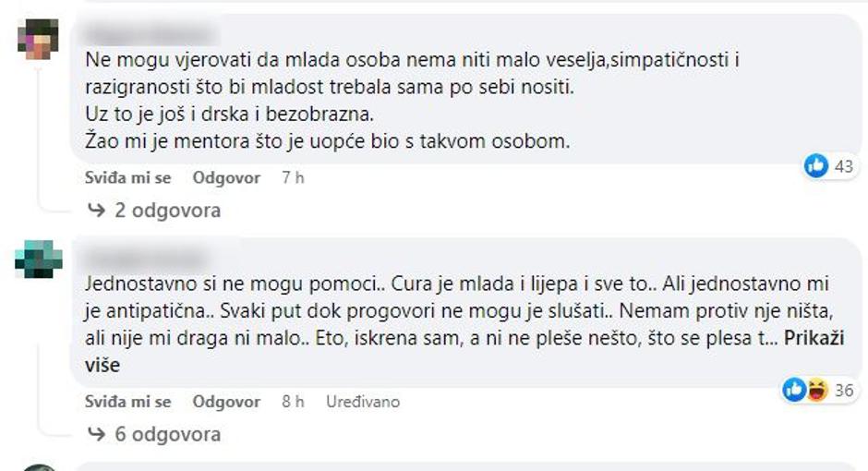Show who reacted via the 43 count
Viewport: 868px width, 471px height.
[842, 166]
